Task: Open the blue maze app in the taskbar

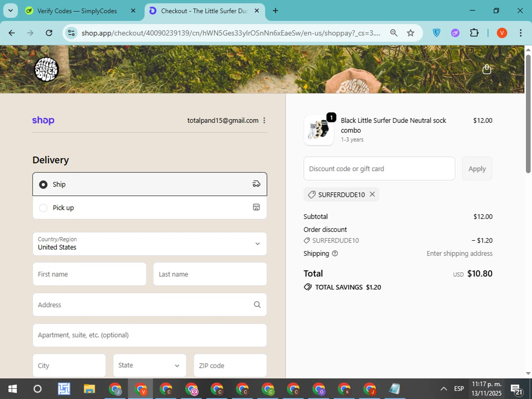Action: click(64, 389)
